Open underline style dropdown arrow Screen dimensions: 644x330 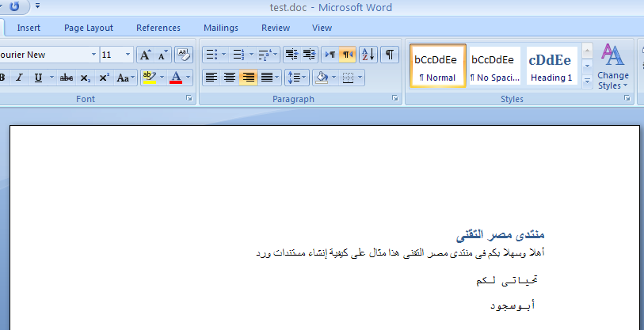[x=51, y=78]
